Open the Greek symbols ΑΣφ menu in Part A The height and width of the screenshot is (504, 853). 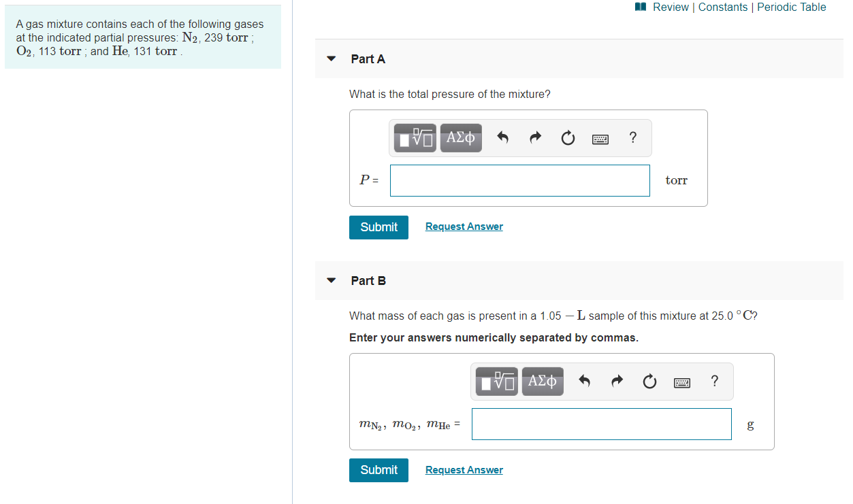[x=461, y=137]
